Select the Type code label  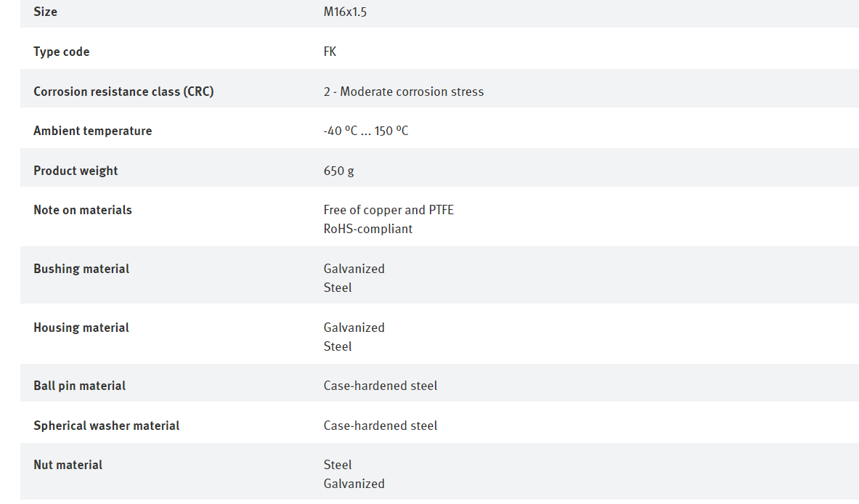[61, 52]
